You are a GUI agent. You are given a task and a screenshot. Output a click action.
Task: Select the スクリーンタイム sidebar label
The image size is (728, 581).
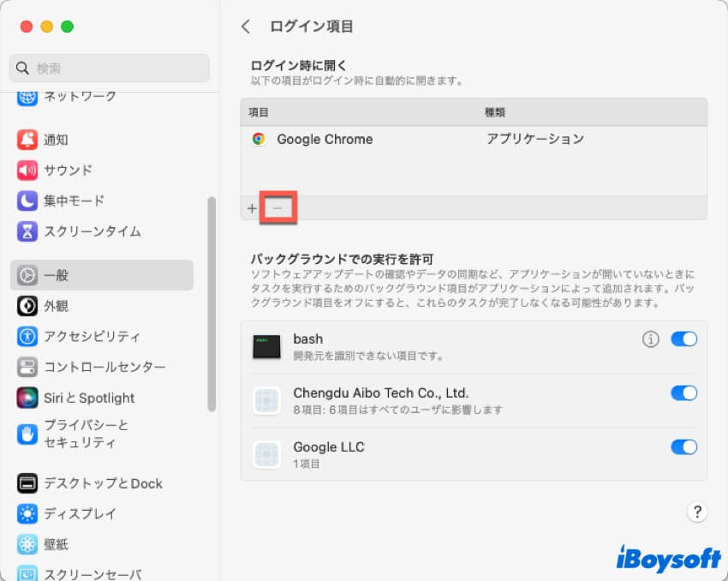coord(92,231)
